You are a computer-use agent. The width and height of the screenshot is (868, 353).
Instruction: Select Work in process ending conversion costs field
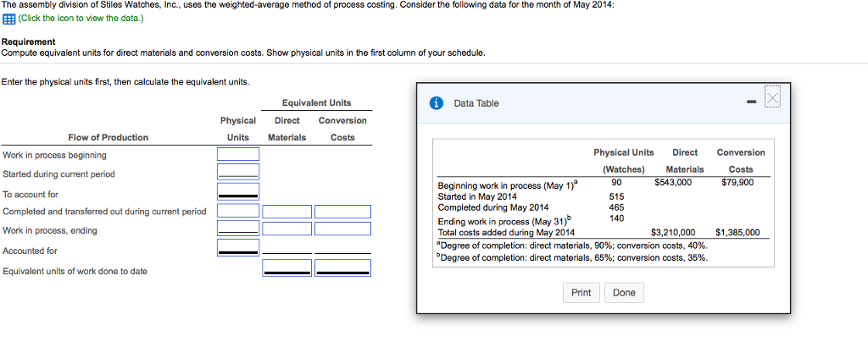(342, 229)
